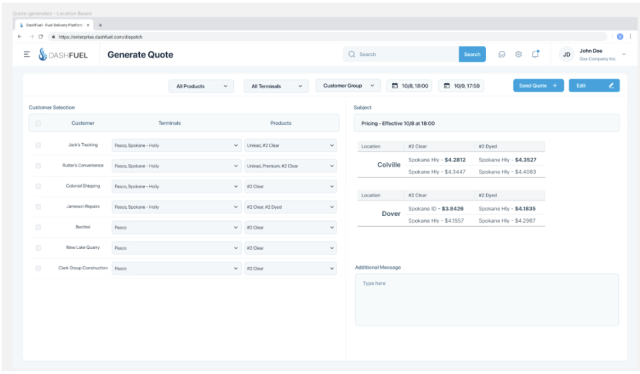This screenshot has height=374, width=640.
Task: Click the Additional Message text area
Action: [x=487, y=300]
